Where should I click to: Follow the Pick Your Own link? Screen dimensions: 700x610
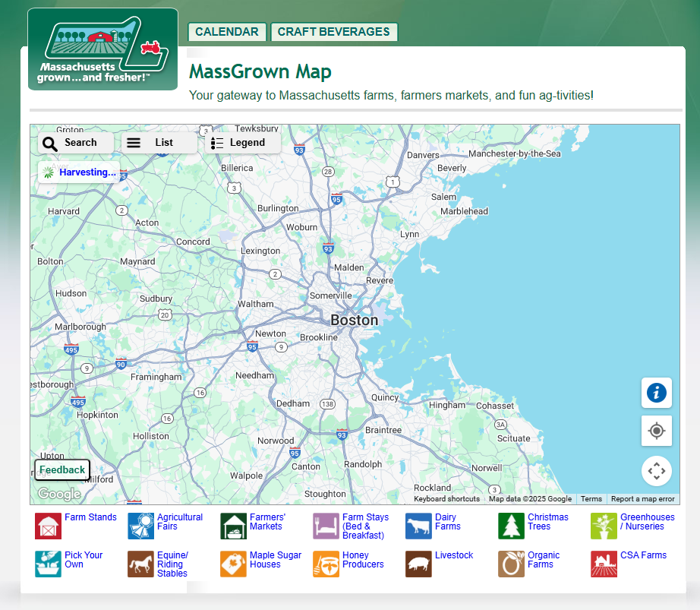(84, 560)
